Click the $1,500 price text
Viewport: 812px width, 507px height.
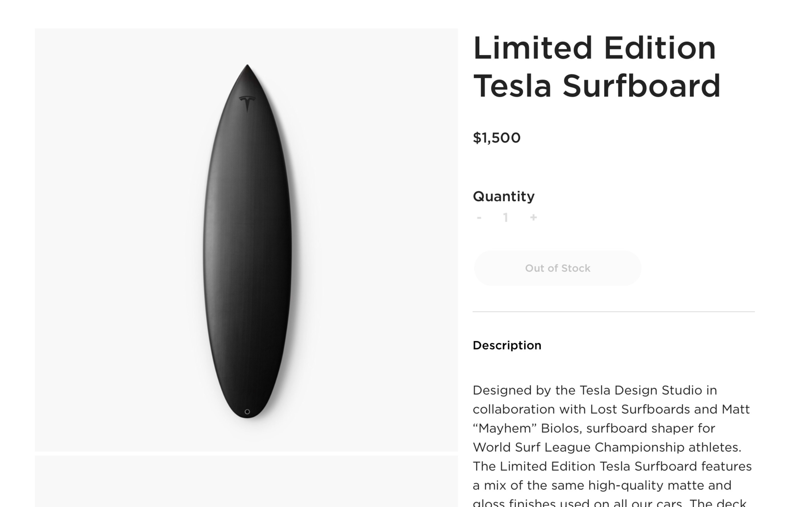coord(497,138)
